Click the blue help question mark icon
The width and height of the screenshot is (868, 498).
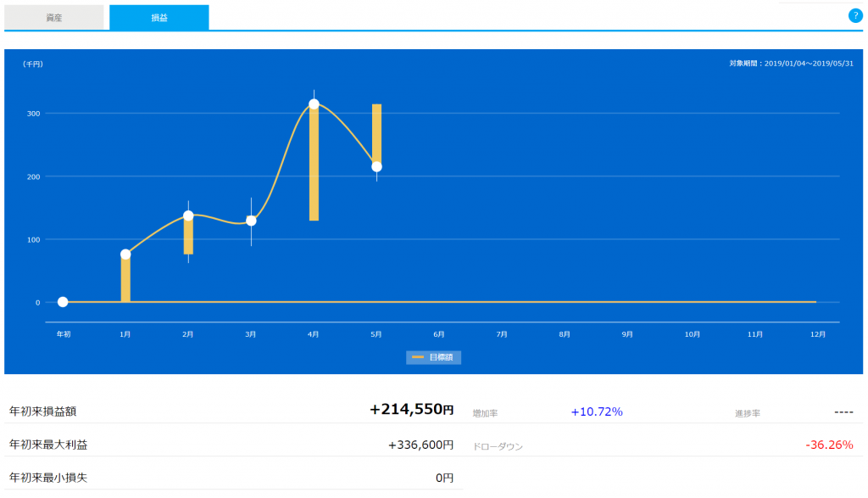click(x=854, y=15)
